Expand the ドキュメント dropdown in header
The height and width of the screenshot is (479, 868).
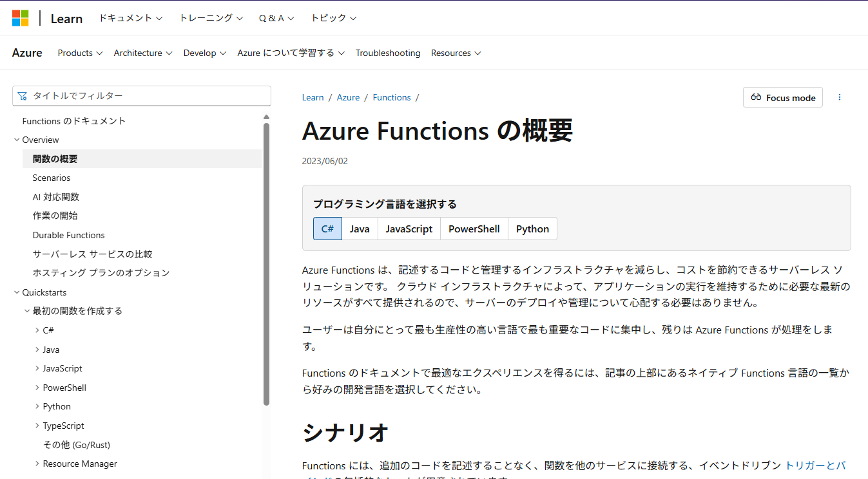tap(130, 18)
